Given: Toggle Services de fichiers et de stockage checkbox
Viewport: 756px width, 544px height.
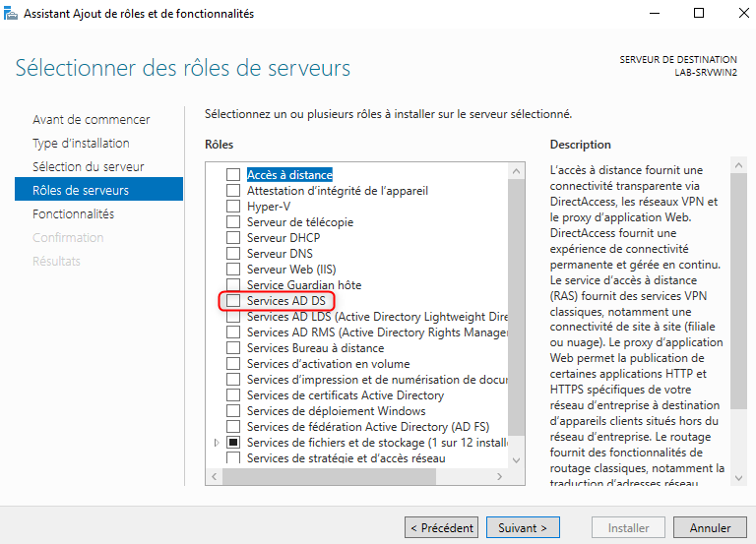Looking at the screenshot, I should pos(233,443).
